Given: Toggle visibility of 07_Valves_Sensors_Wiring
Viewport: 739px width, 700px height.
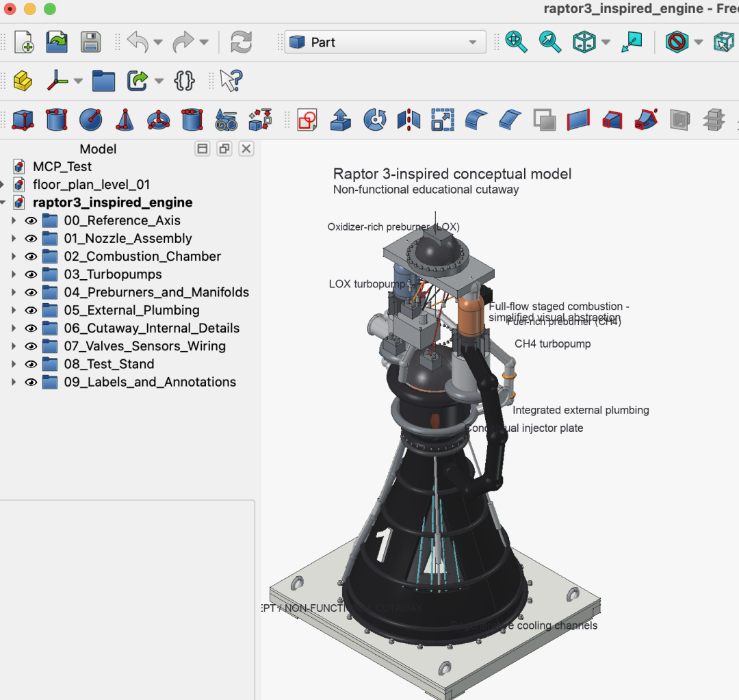Looking at the screenshot, I should (31, 346).
